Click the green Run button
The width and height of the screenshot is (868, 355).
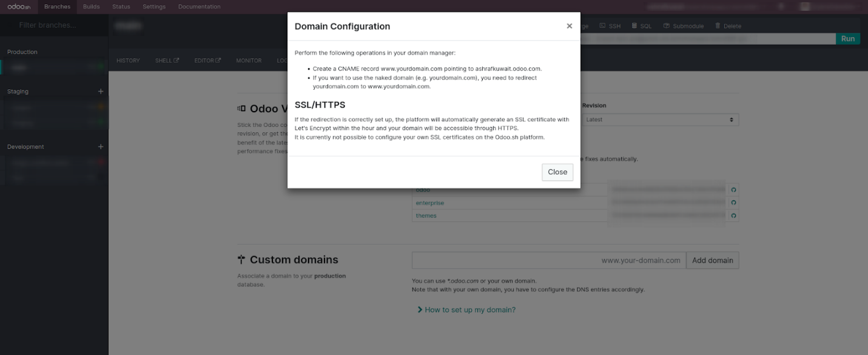tap(848, 39)
